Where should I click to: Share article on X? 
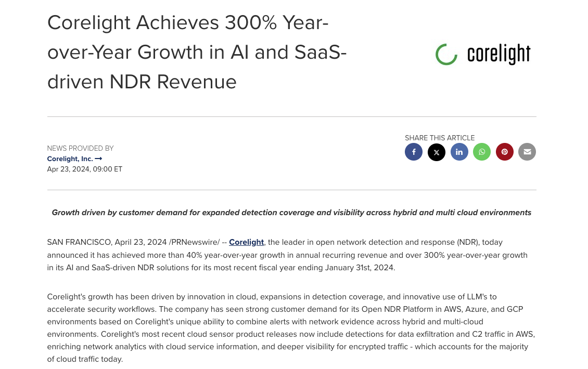tap(437, 152)
